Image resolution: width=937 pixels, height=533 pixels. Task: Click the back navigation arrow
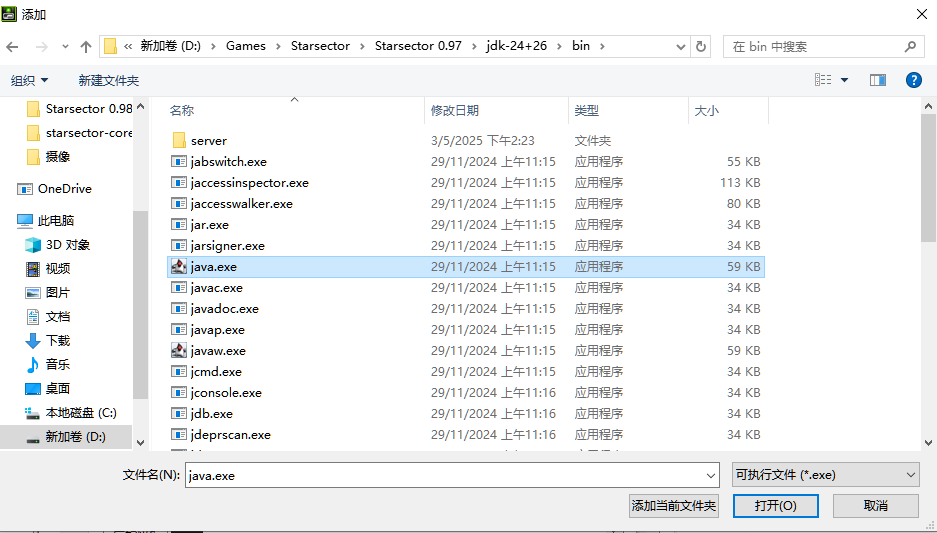[x=13, y=47]
